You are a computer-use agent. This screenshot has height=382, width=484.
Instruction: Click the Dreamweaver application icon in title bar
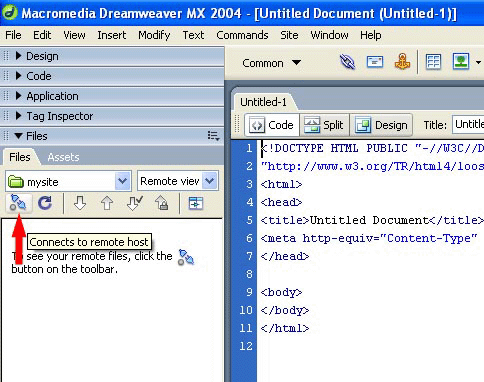point(10,13)
